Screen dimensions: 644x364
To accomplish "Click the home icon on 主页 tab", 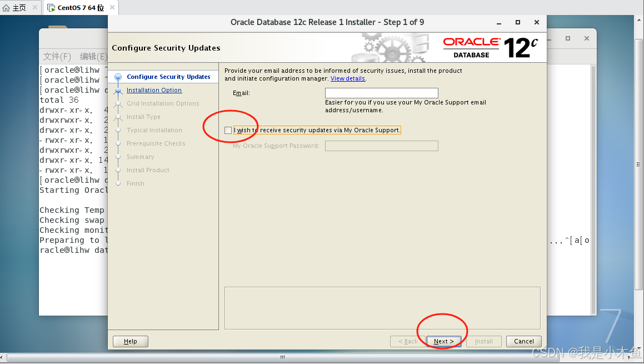I will [6, 8].
